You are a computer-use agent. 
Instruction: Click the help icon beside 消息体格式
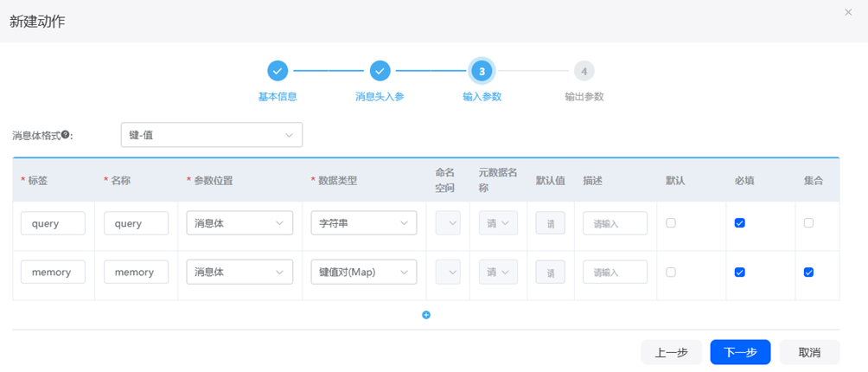pos(65,135)
